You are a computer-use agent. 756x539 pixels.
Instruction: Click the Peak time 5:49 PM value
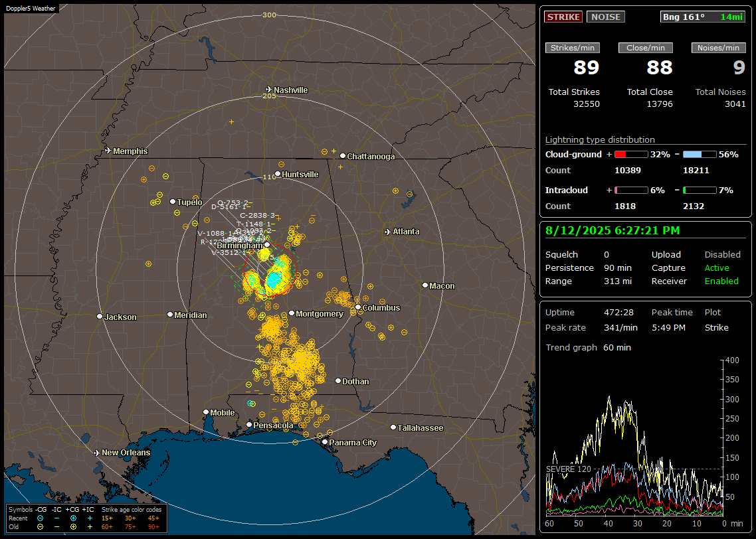click(668, 327)
